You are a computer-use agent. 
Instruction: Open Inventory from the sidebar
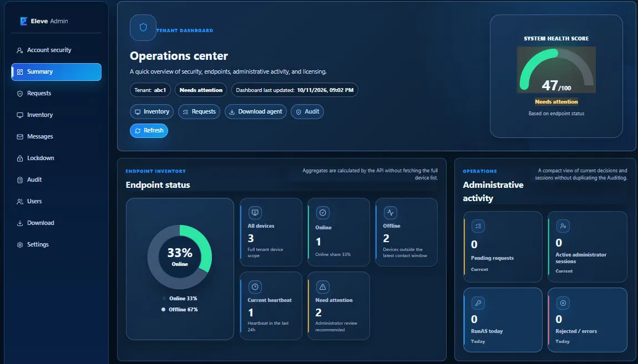pos(56,115)
